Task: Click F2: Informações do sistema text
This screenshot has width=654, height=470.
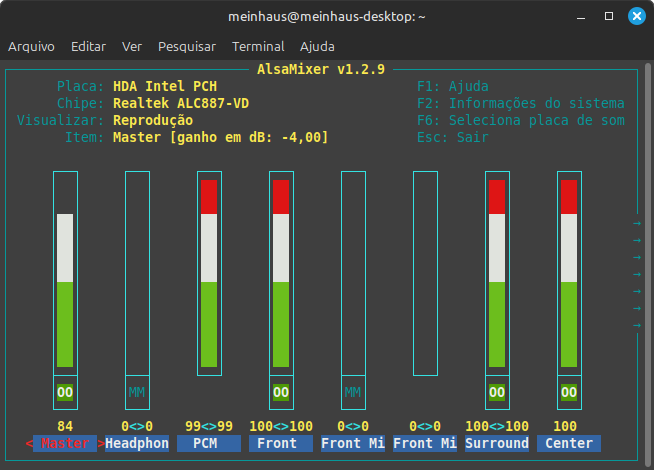Action: point(521,103)
